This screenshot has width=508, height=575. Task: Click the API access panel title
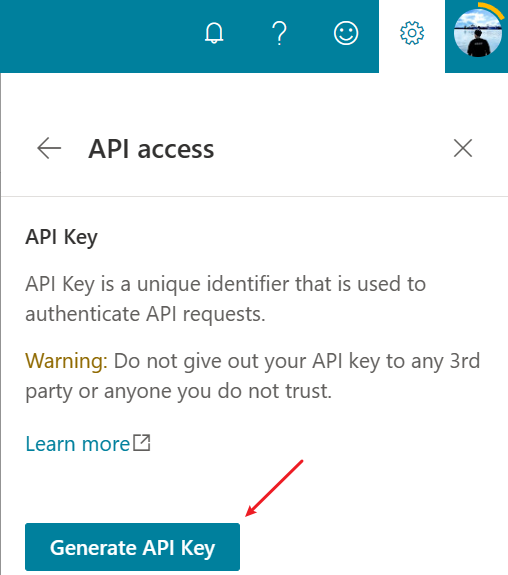[x=151, y=149]
